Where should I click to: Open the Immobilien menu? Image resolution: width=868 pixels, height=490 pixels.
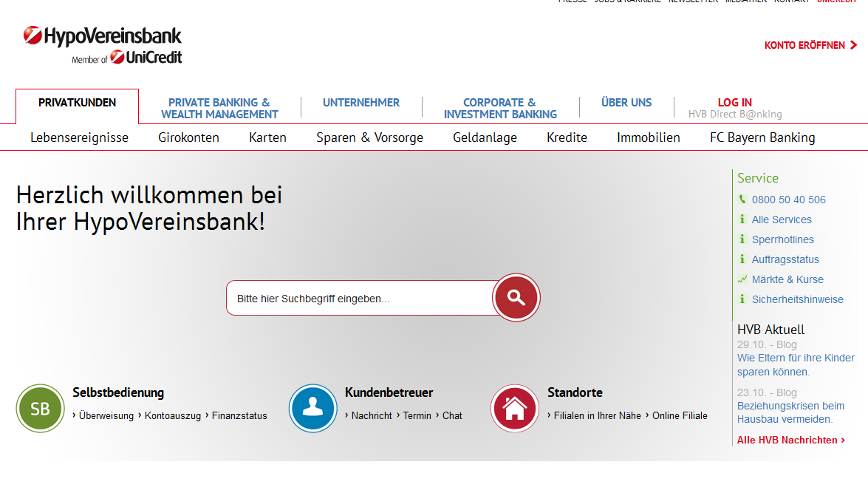649,137
